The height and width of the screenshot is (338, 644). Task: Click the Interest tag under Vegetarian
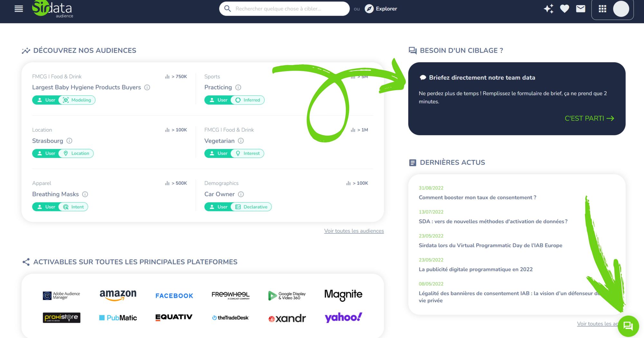(248, 154)
